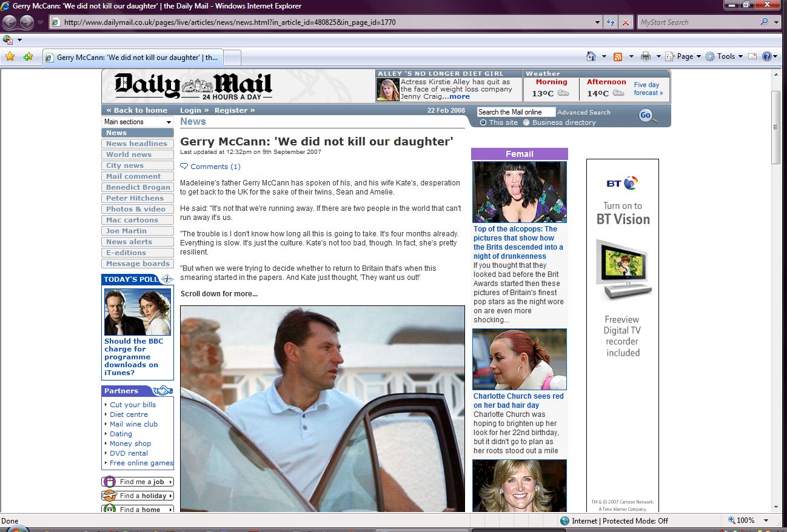Click the Print icon in toolbar
Viewport: 787px width, 532px height.
646,56
